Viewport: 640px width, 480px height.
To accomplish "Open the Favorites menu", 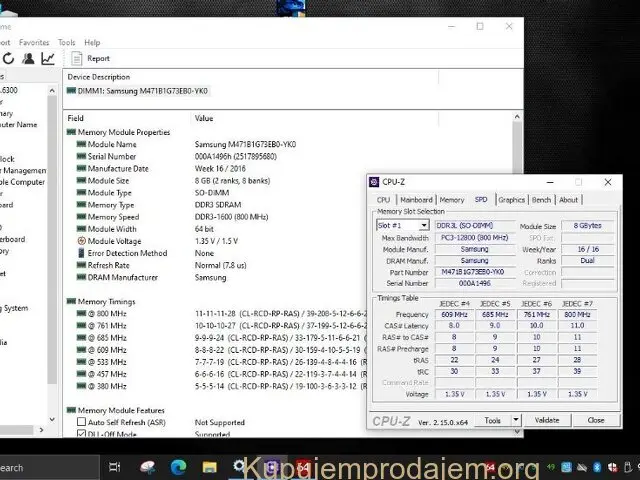I will [x=34, y=43].
